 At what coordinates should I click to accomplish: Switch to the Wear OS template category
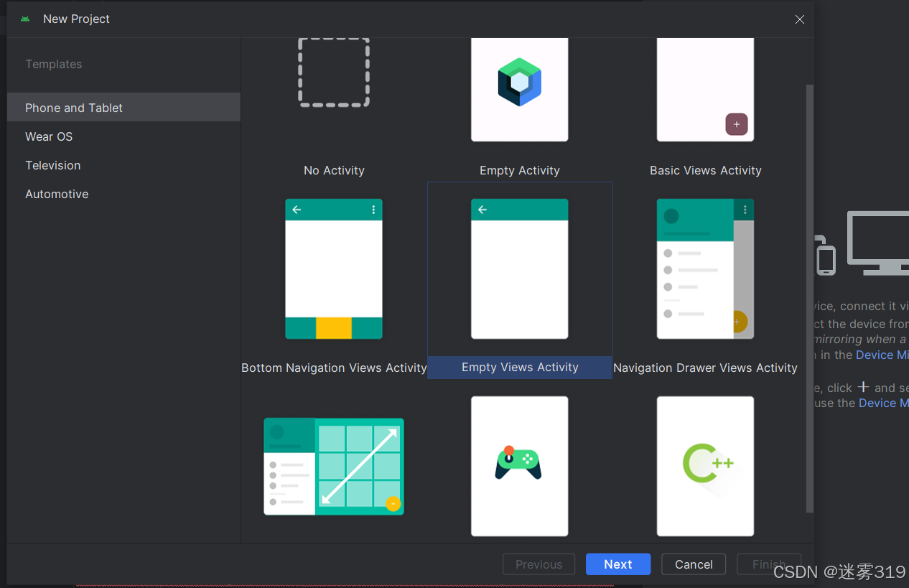point(48,136)
